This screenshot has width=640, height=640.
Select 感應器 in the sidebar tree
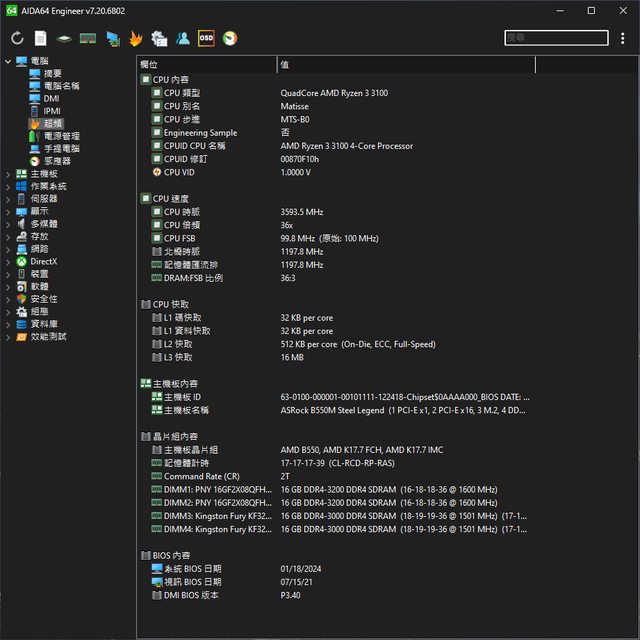pyautogui.click(x=57, y=161)
